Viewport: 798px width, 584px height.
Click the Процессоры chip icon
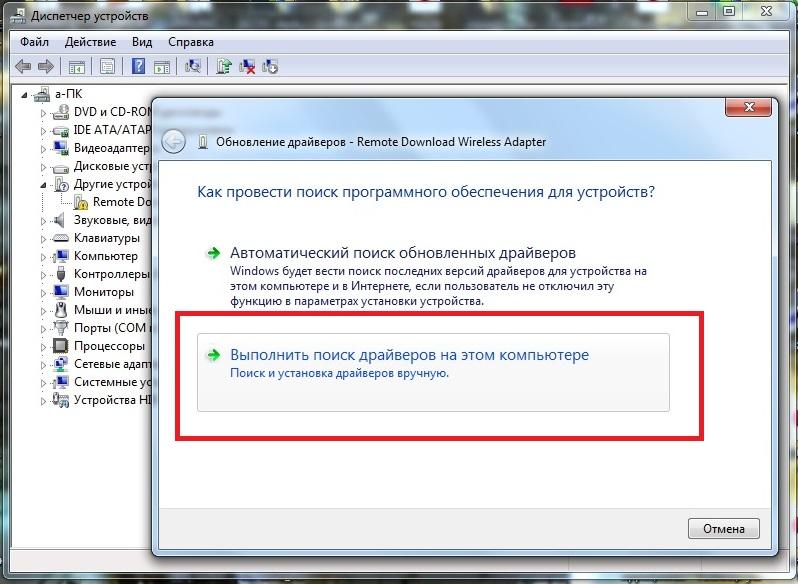click(x=61, y=346)
